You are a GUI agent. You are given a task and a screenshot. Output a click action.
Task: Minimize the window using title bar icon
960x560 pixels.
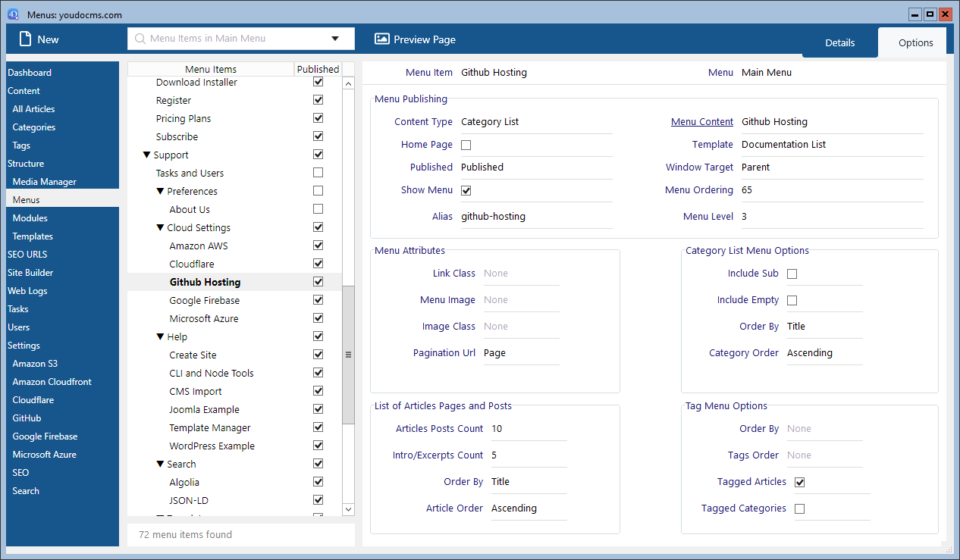tap(916, 14)
